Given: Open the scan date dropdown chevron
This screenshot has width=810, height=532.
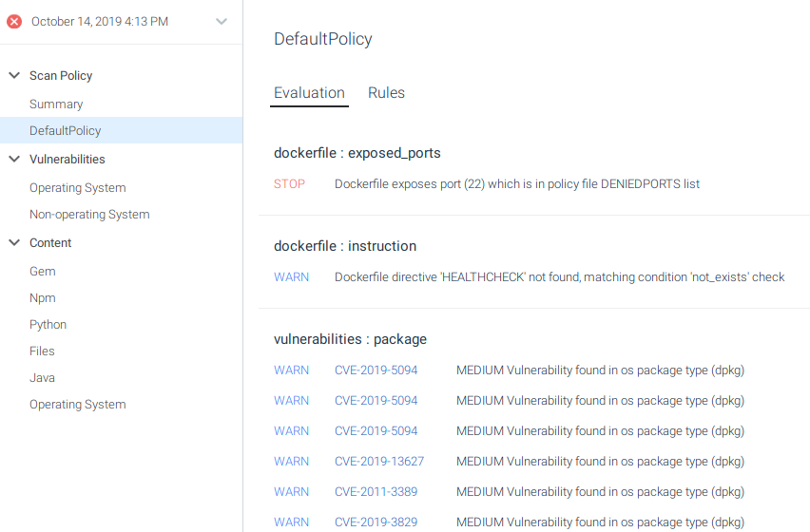Looking at the screenshot, I should tap(222, 22).
